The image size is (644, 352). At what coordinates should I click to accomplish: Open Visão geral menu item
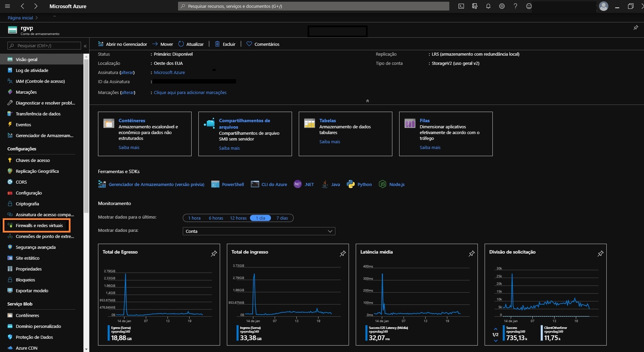point(42,59)
